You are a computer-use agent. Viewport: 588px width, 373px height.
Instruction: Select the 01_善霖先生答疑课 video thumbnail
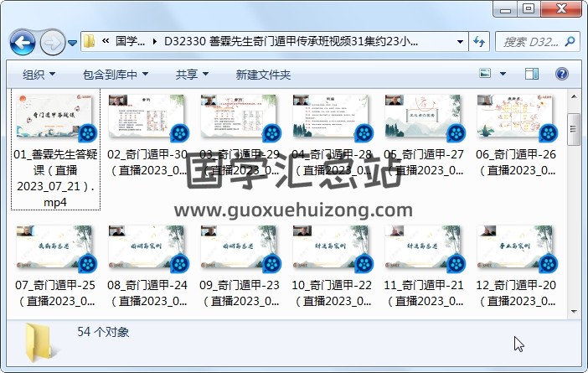coord(57,117)
